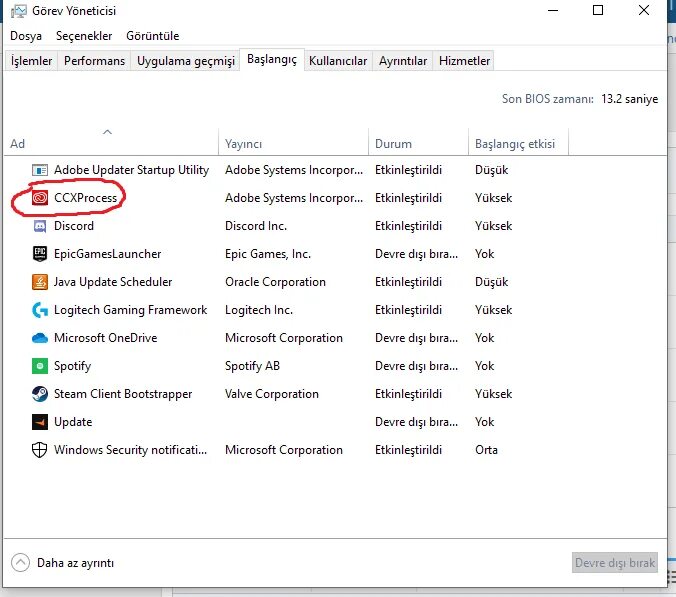Click the Windows Security shield icon
The height and width of the screenshot is (597, 676).
40,450
